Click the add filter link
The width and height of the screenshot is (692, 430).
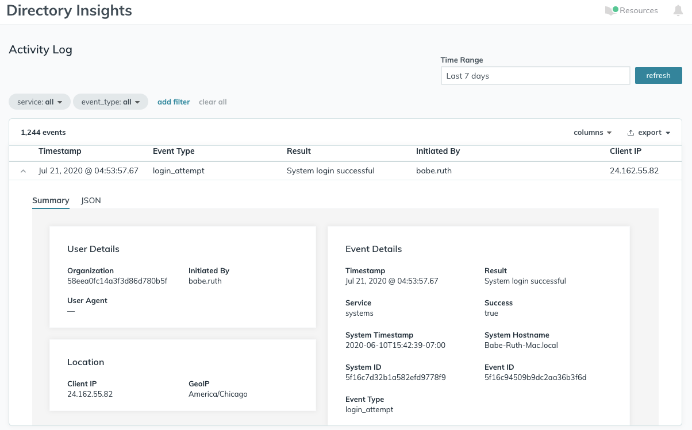tap(173, 102)
